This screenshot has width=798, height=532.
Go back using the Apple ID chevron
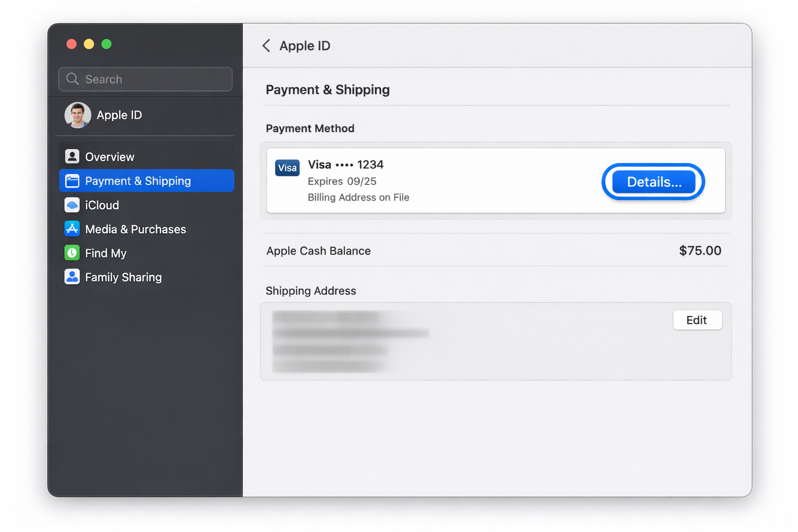point(267,46)
